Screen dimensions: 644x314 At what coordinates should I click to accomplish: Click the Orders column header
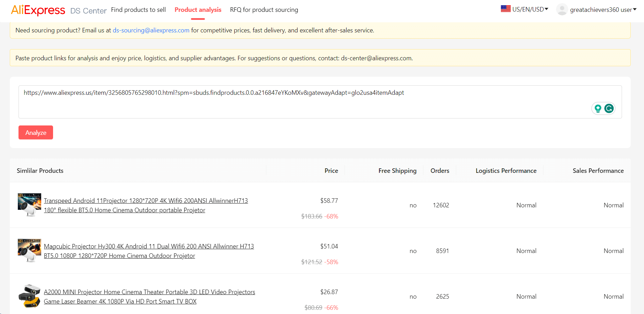coord(440,171)
